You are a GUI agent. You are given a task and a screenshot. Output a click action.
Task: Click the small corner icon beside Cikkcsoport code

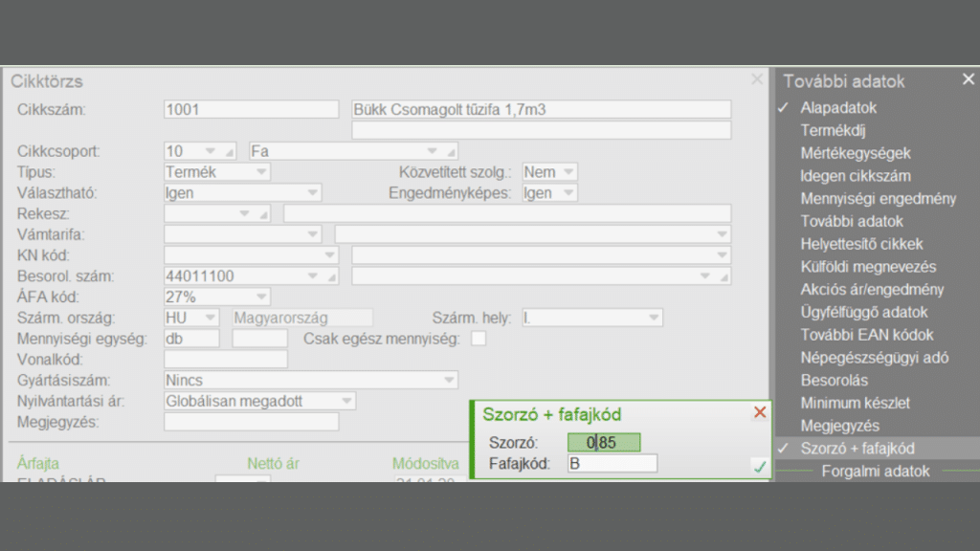click(x=230, y=152)
